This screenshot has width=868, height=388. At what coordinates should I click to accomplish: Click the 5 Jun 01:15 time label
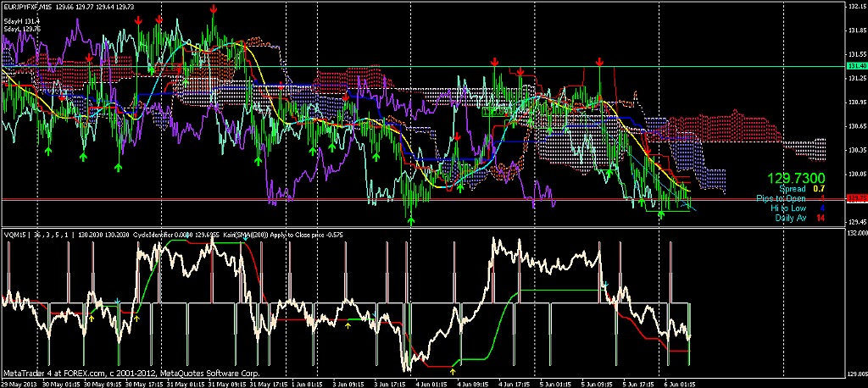click(x=556, y=384)
